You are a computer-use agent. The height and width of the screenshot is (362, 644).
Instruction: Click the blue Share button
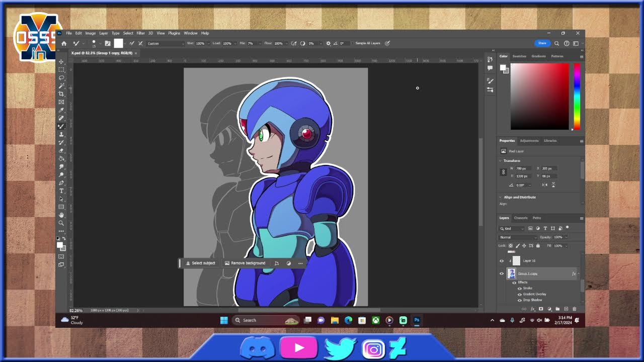(x=542, y=43)
